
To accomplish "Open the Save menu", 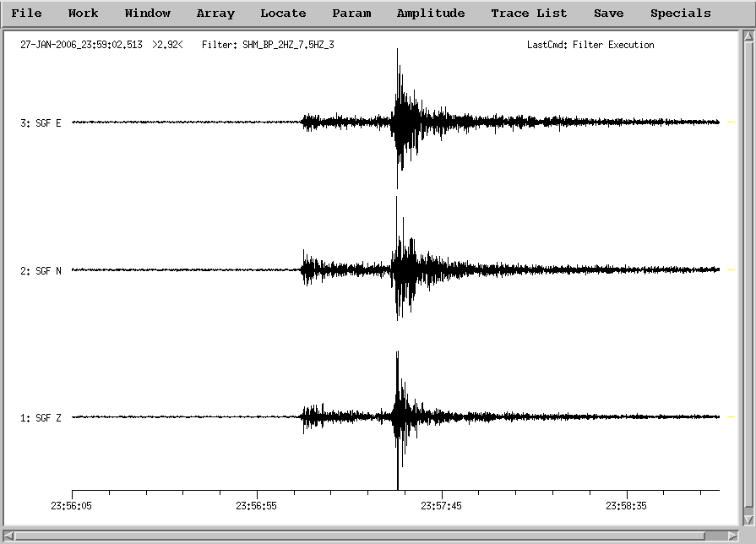I will 608,13.
